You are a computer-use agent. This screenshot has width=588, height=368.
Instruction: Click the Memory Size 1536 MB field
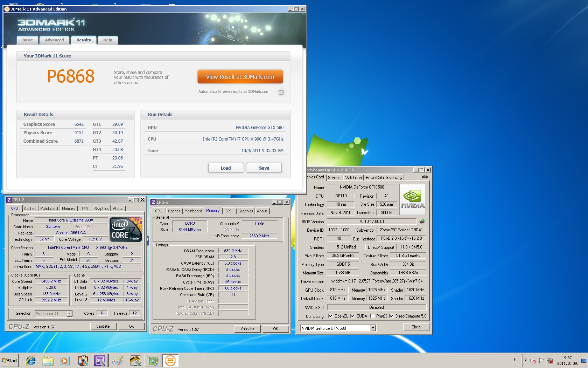tap(343, 273)
